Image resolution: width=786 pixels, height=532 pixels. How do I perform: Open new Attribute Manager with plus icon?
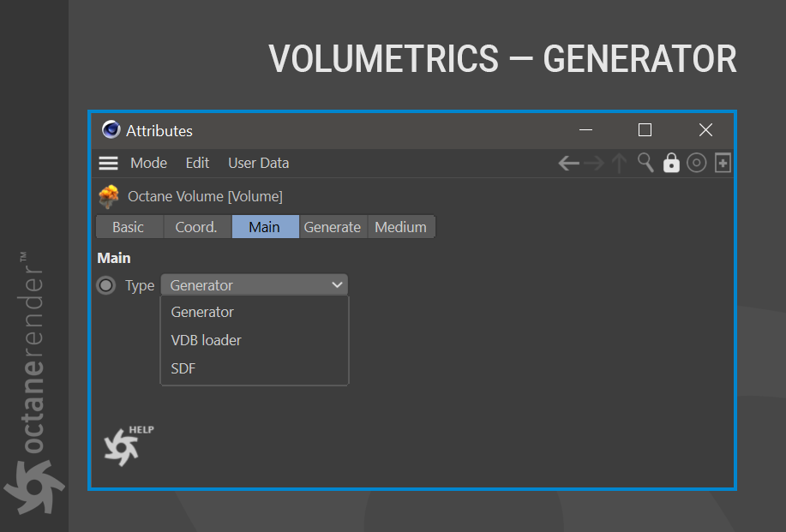[x=723, y=163]
